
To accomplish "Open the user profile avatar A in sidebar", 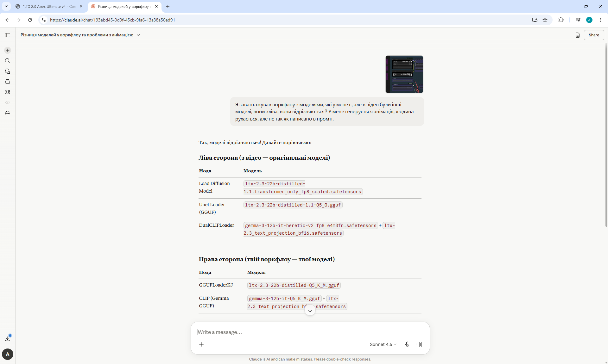I will click(x=8, y=354).
